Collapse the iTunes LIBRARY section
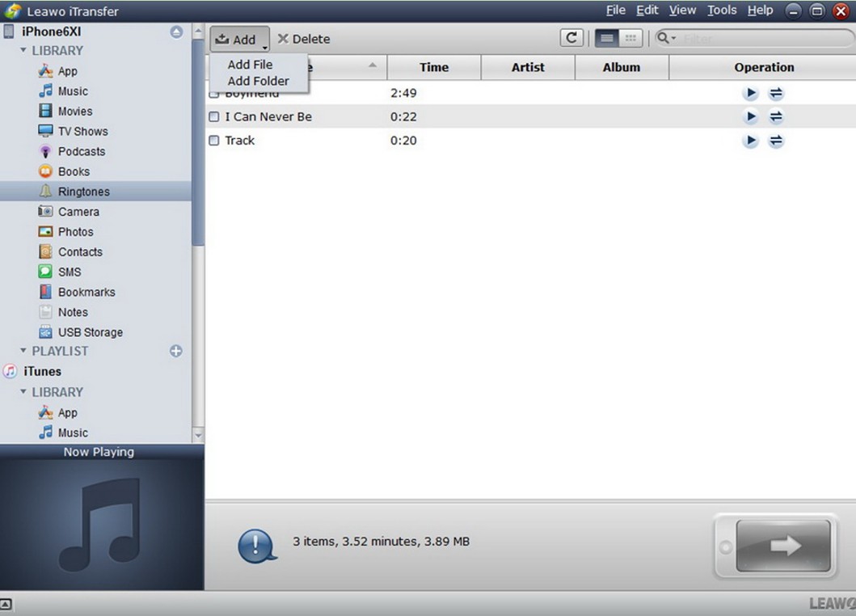Screen dimensions: 856x616 pos(23,392)
